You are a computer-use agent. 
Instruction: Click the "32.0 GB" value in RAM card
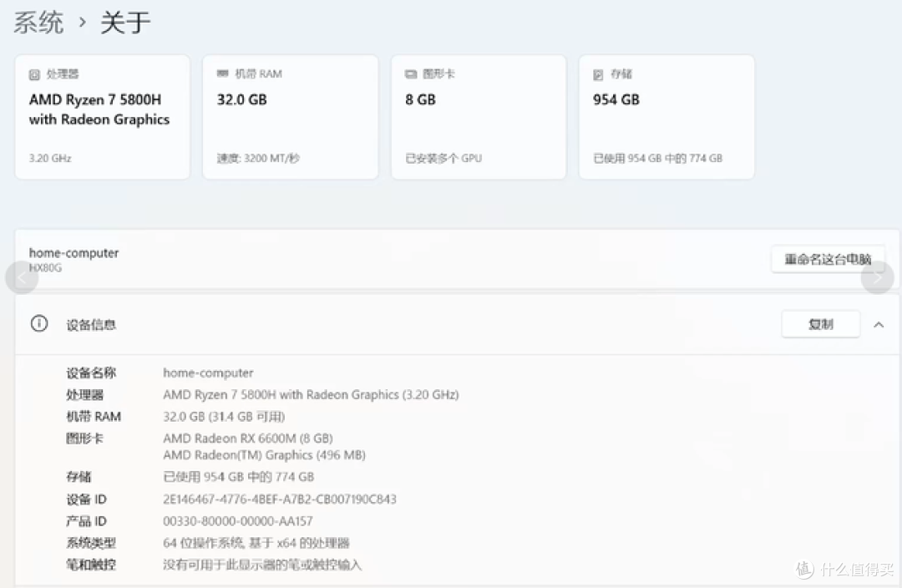click(x=241, y=99)
